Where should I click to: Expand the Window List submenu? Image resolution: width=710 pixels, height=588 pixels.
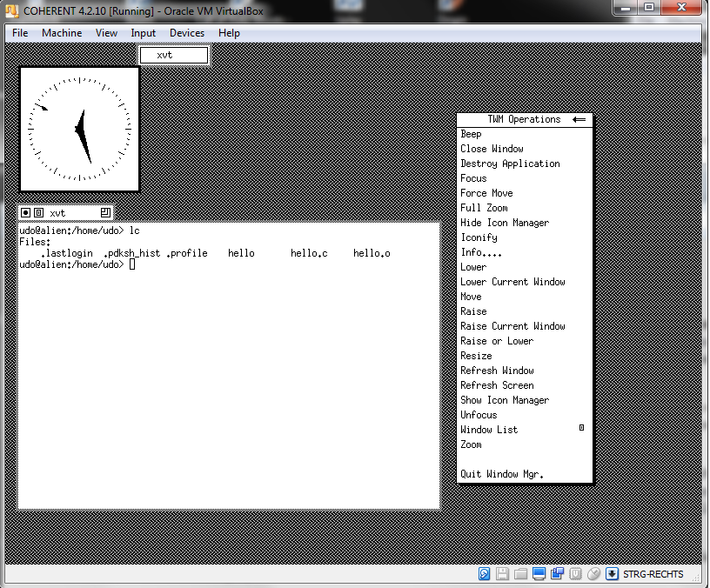[x=580, y=429]
